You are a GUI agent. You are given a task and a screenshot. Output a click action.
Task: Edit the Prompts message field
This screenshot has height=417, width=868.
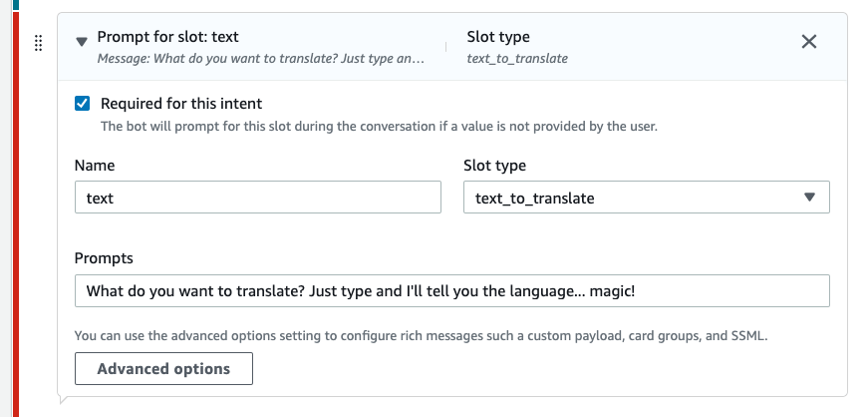click(x=452, y=290)
